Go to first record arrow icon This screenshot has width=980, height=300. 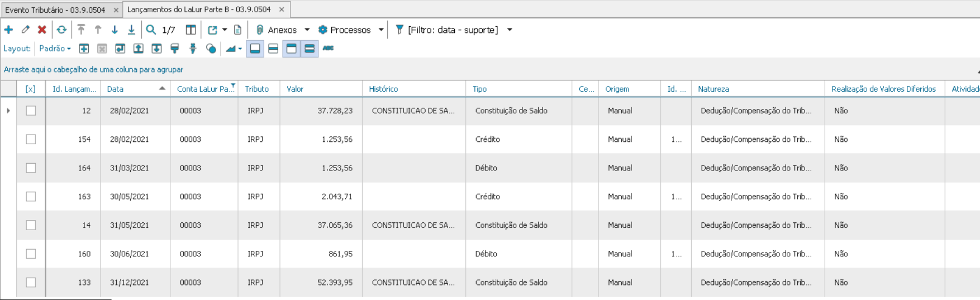tap(81, 30)
